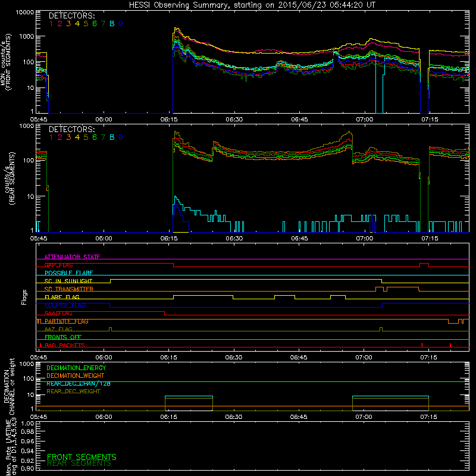The height and width of the screenshot is (476, 476).
Task: Click 0.90 y-axis value on livetime plot
Action: click(x=27, y=468)
